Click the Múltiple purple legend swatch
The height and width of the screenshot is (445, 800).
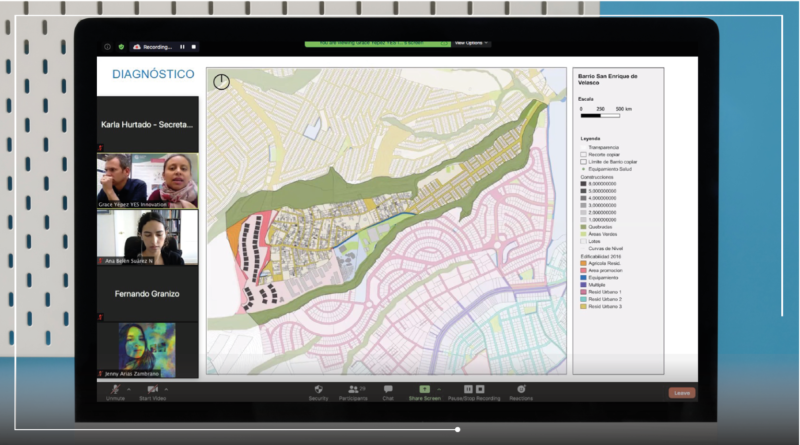coord(583,285)
